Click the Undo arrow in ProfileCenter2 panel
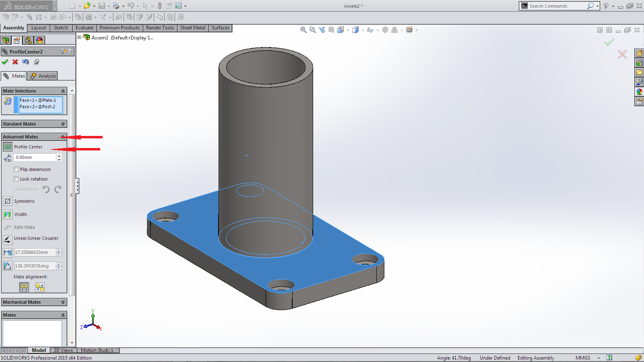 pos(26,62)
